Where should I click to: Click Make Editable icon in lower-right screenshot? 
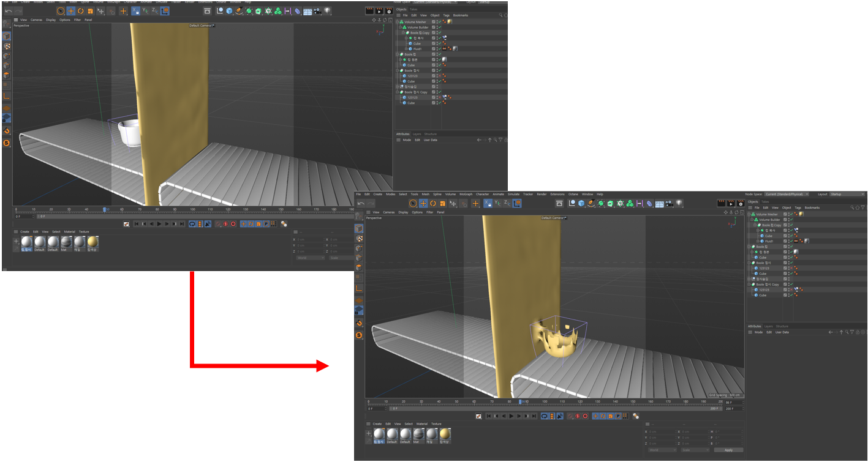pos(359,216)
